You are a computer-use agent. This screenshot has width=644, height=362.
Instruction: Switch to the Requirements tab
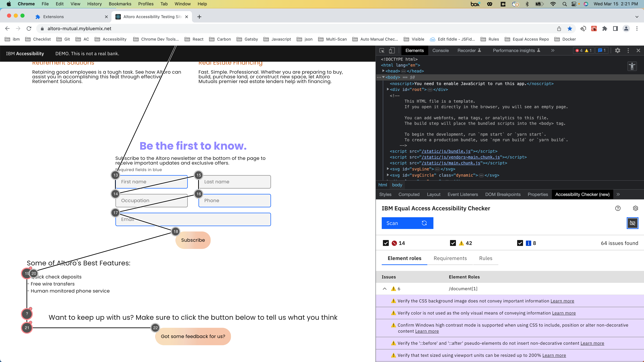pyautogui.click(x=450, y=258)
